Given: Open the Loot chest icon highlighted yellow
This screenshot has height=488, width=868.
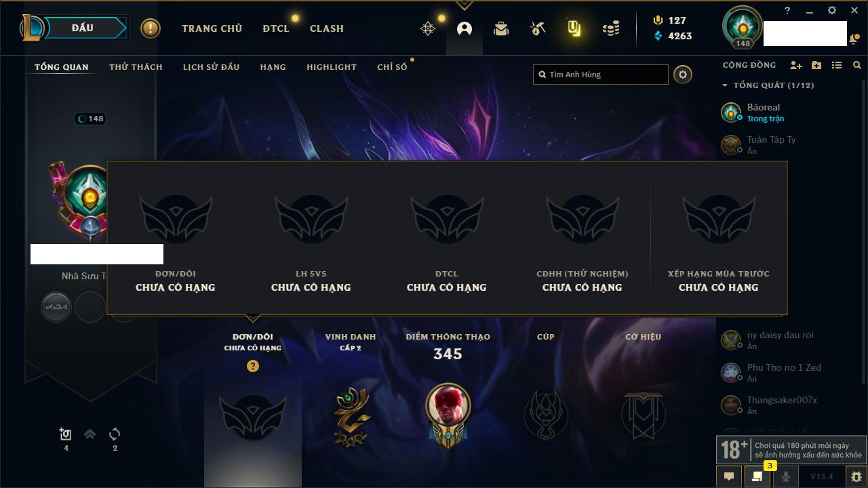Looking at the screenshot, I should click(574, 28).
